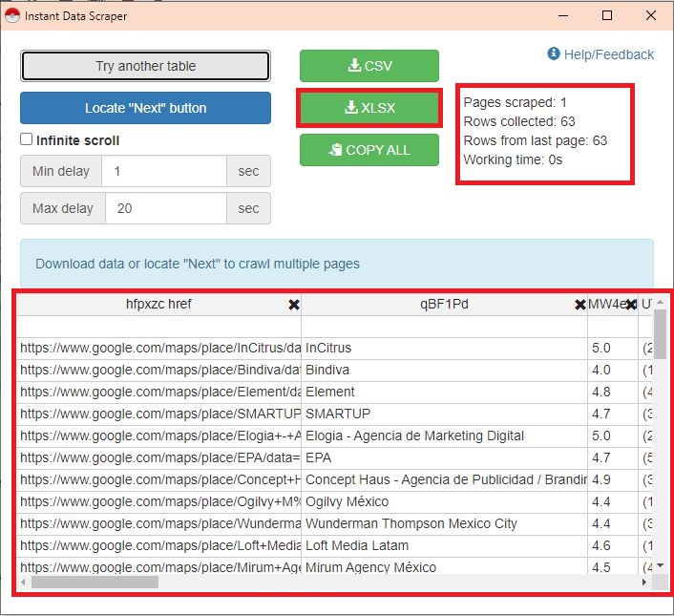
Task: Click the table's horizontal scrollbar thumb
Action: click(x=95, y=583)
